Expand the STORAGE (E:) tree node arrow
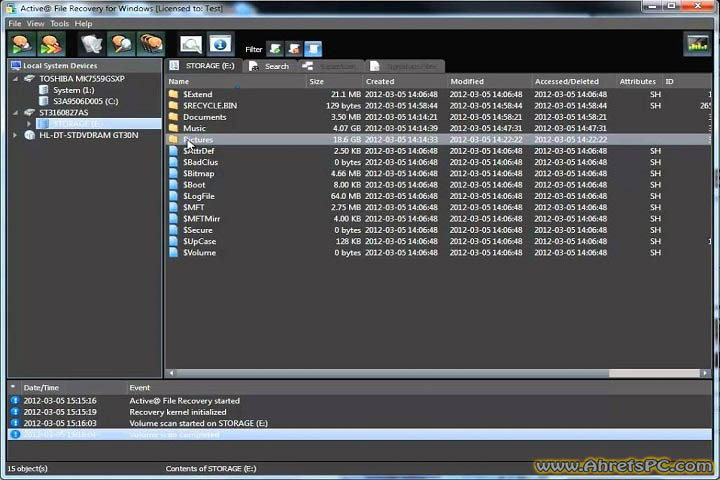The height and width of the screenshot is (480, 720). tap(29, 124)
